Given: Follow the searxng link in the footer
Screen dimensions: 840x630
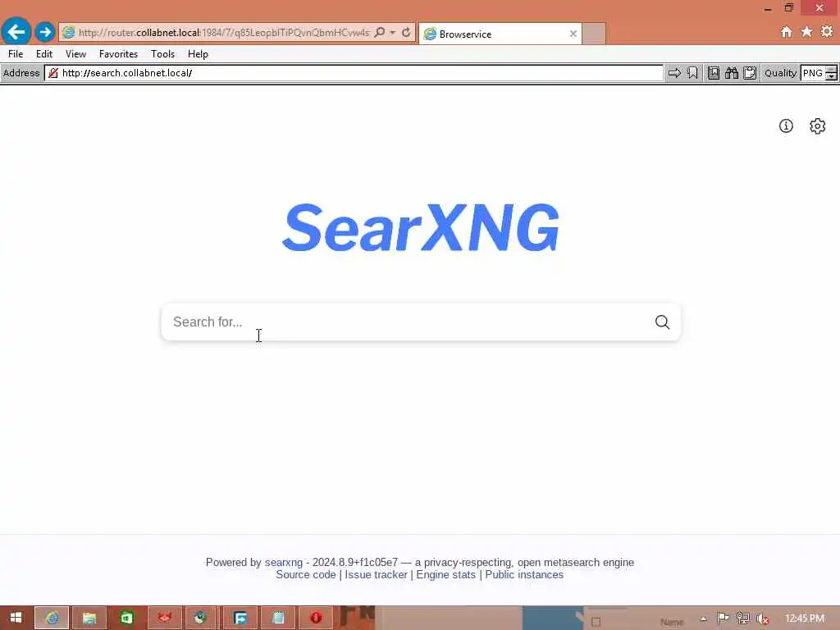Looking at the screenshot, I should click(x=283, y=563).
